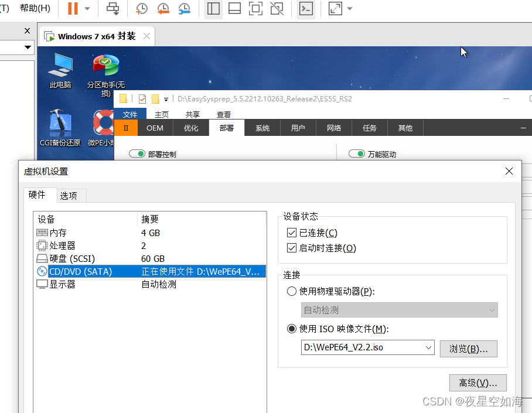
Task: Open the Help (帮助) menu
Action: [x=35, y=8]
